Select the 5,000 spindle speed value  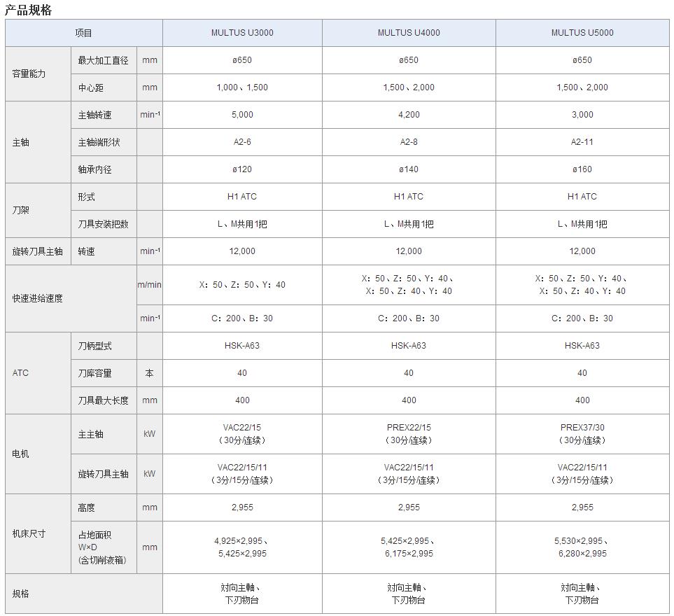click(242, 115)
